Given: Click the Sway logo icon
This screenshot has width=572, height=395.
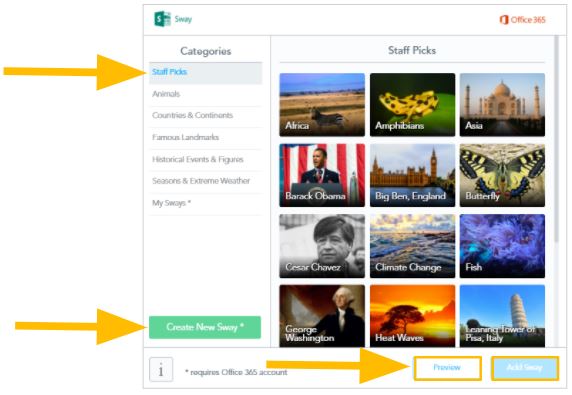Looking at the screenshot, I should pyautogui.click(x=163, y=19).
